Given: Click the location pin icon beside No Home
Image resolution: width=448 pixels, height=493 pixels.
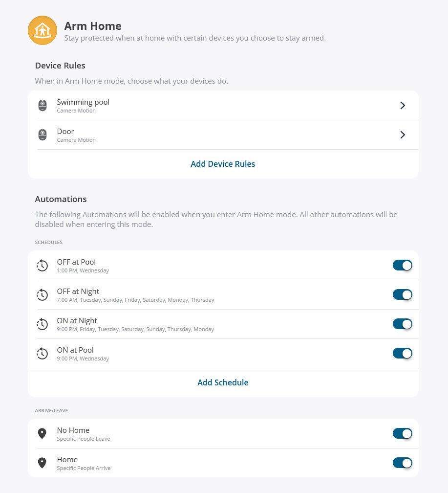Looking at the screenshot, I should click(x=43, y=433).
